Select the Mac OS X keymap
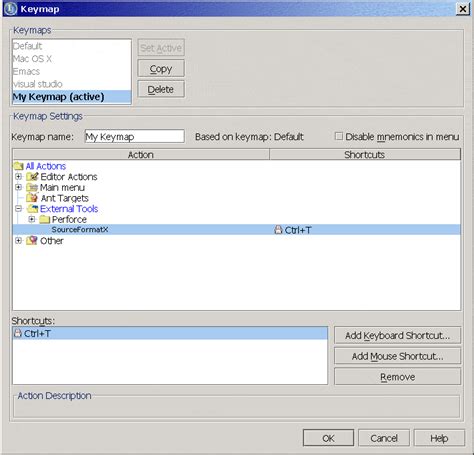474x455 pixels. [72, 59]
